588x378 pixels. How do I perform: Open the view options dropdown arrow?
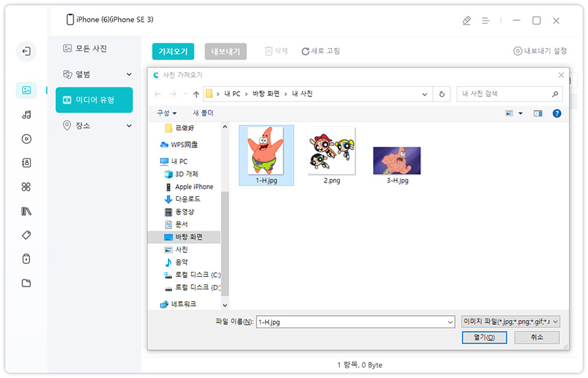(x=520, y=113)
